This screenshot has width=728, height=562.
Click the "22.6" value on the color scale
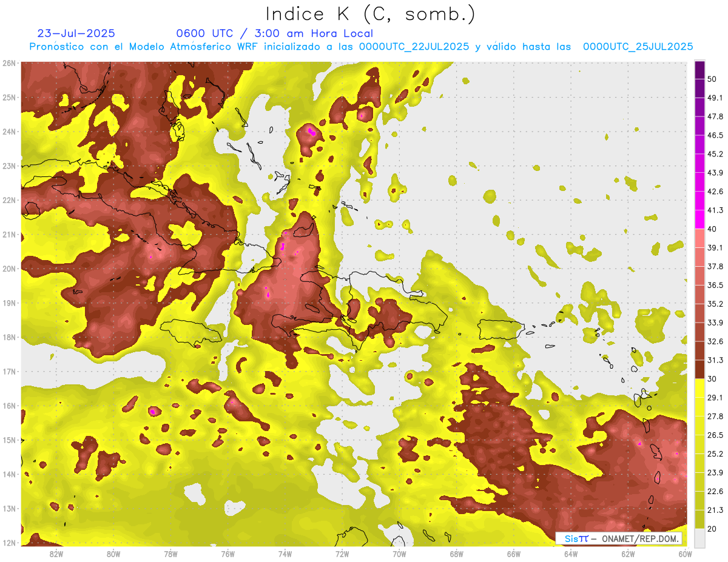715,491
